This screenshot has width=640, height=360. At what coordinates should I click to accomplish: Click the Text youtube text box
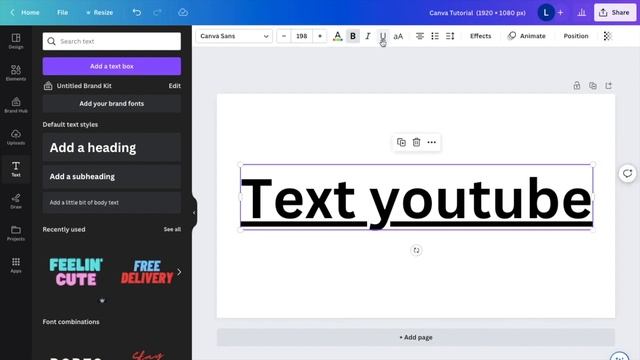[416, 198]
